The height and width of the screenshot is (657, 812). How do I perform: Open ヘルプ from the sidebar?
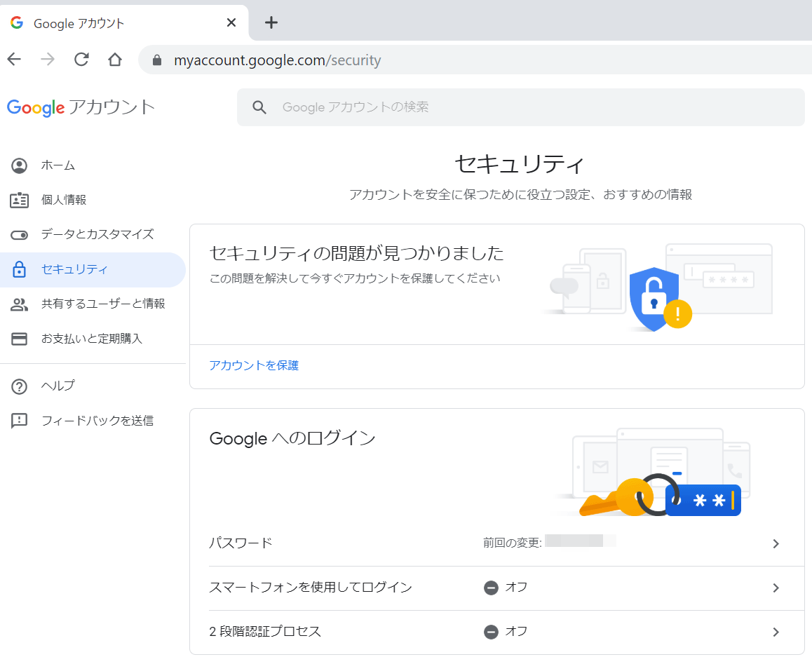(x=93, y=386)
